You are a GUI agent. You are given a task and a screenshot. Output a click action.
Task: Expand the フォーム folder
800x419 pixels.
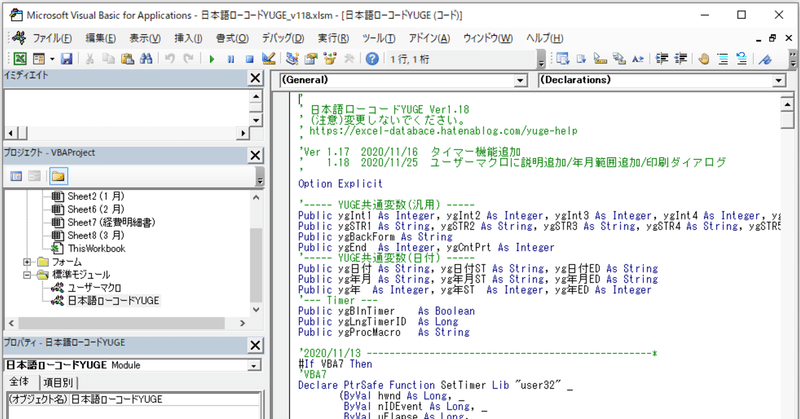click(x=27, y=262)
